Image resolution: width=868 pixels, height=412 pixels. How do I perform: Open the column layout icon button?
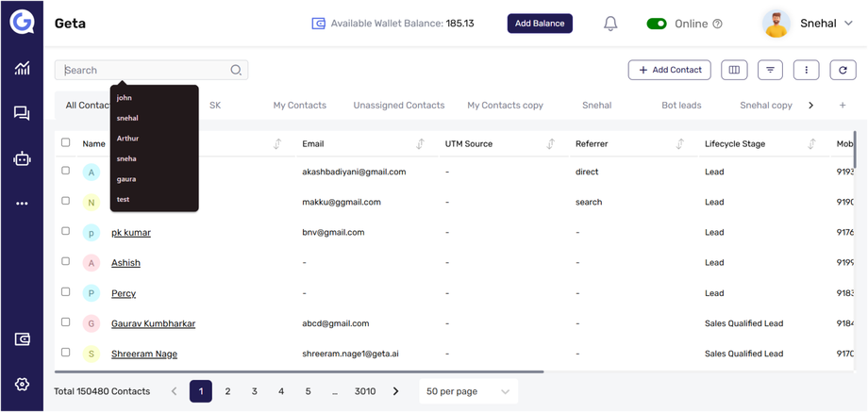click(x=734, y=70)
